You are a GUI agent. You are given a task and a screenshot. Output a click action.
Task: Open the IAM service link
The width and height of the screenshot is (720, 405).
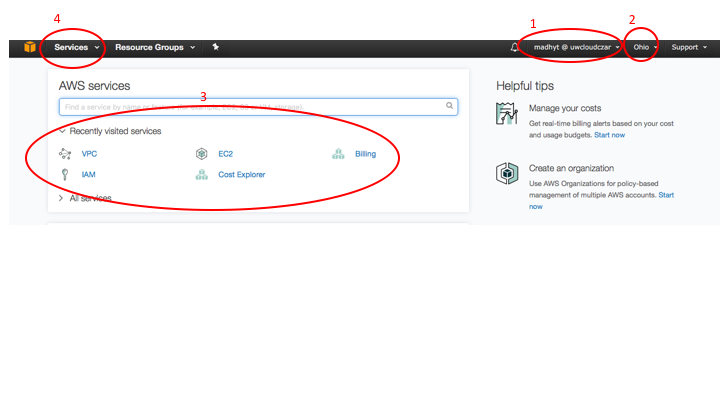88,174
